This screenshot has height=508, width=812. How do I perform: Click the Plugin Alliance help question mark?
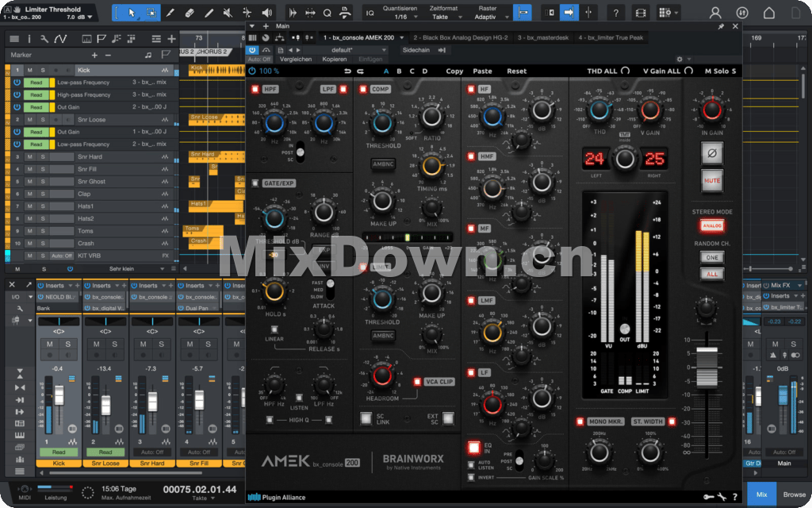[735, 497]
